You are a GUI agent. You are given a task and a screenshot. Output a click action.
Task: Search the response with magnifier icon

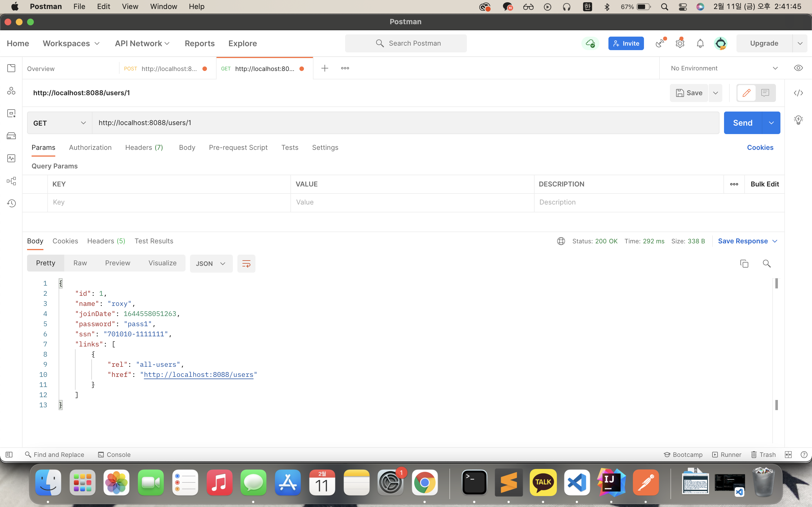(x=767, y=264)
